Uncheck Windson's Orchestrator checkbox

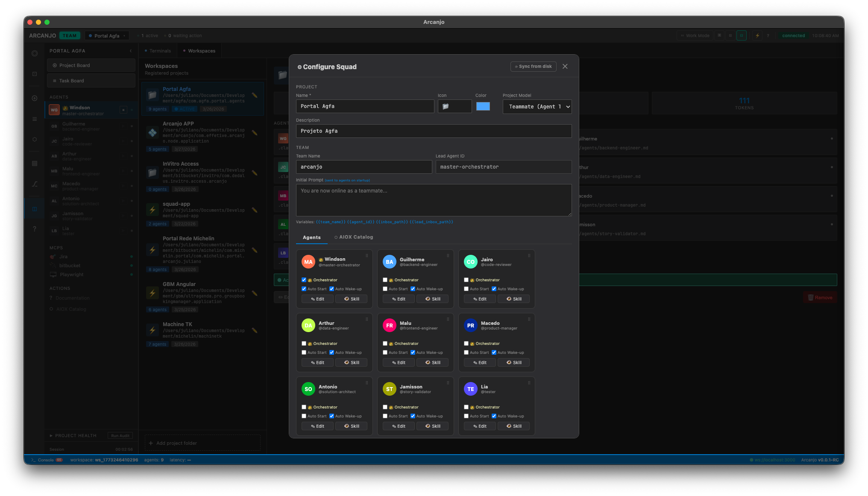tap(304, 280)
